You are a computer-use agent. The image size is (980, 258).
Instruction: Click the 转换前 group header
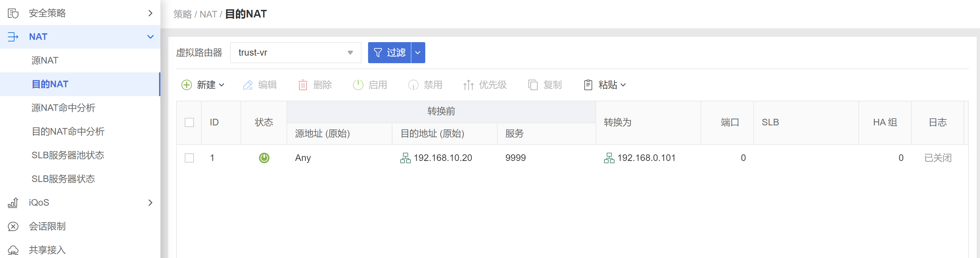[x=441, y=111]
